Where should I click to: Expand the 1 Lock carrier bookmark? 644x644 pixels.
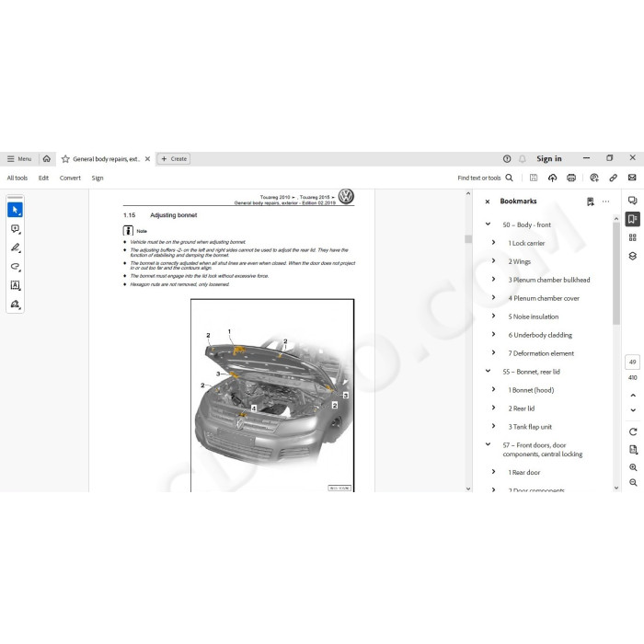494,243
